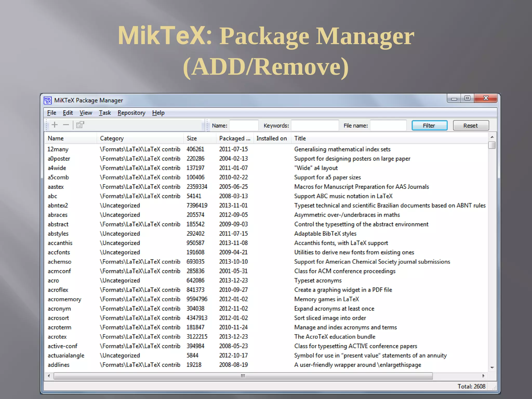Click the vertical scrollbar down arrow
This screenshot has height=399, width=532.
[x=492, y=368]
